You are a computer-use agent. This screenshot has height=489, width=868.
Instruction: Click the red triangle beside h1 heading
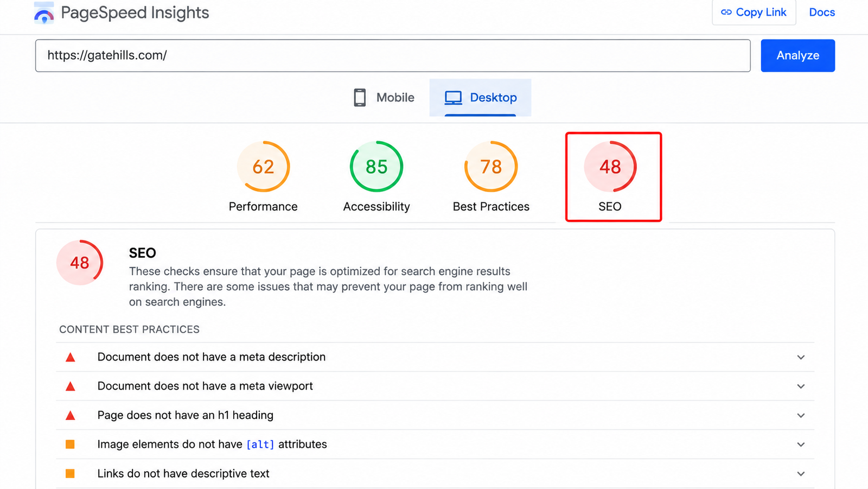tap(70, 416)
